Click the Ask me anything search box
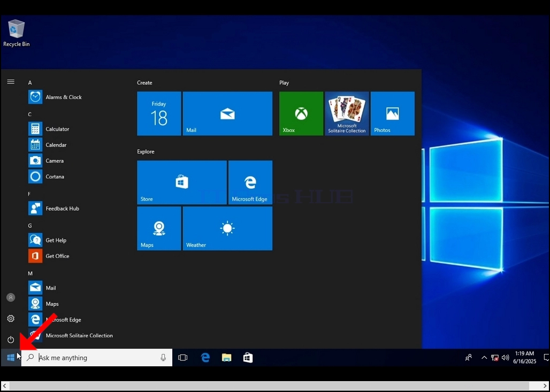 [x=97, y=358]
